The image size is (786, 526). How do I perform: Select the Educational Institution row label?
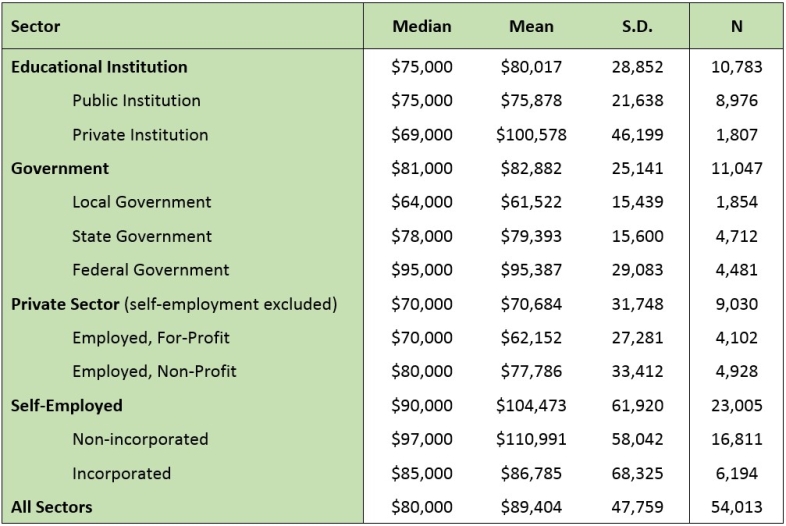(x=99, y=67)
